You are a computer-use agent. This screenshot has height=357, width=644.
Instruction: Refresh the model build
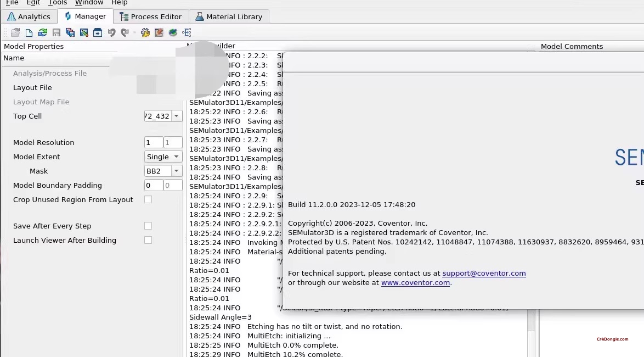pyautogui.click(x=43, y=32)
